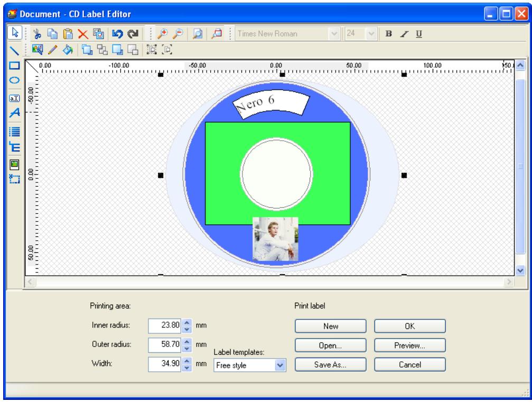Click the OK button
532x402 pixels.
(410, 326)
